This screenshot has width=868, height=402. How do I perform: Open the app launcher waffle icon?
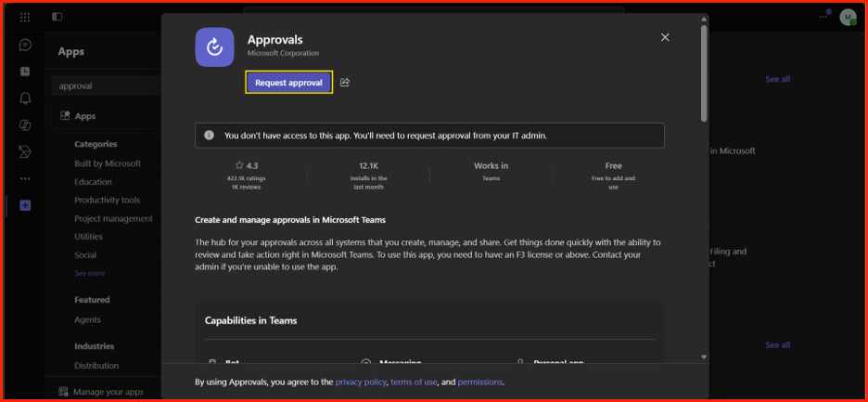[25, 17]
